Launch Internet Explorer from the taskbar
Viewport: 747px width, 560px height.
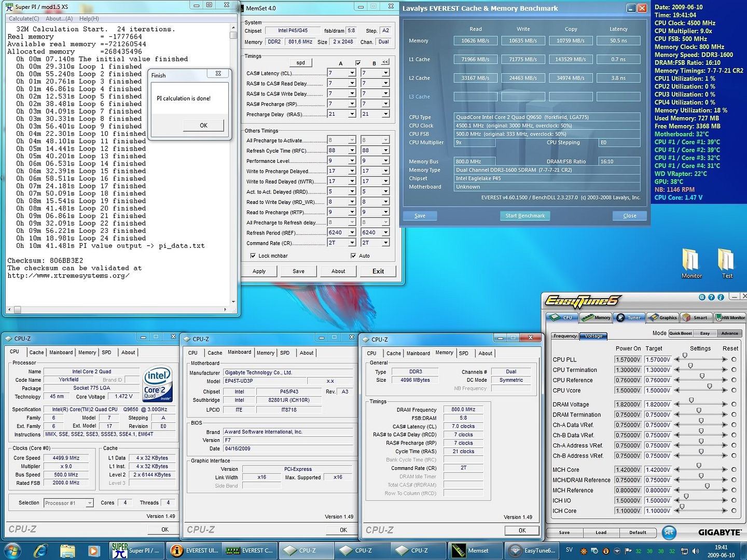point(40,551)
